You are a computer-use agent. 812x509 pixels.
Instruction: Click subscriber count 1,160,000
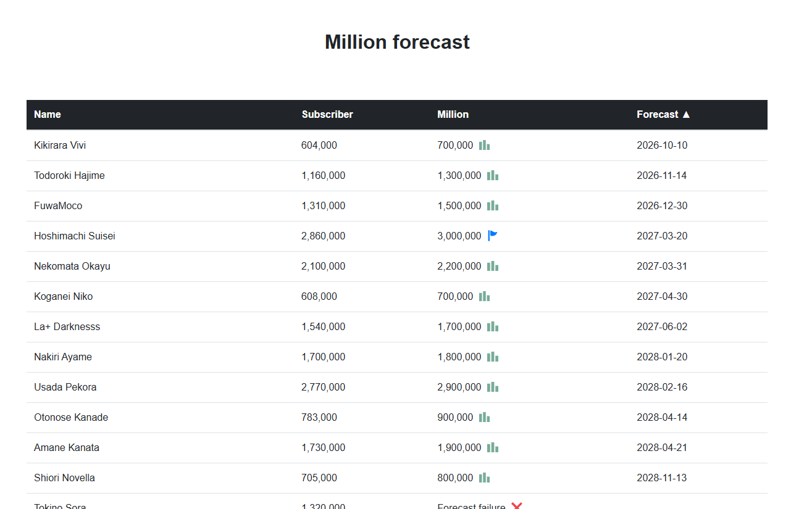click(324, 176)
